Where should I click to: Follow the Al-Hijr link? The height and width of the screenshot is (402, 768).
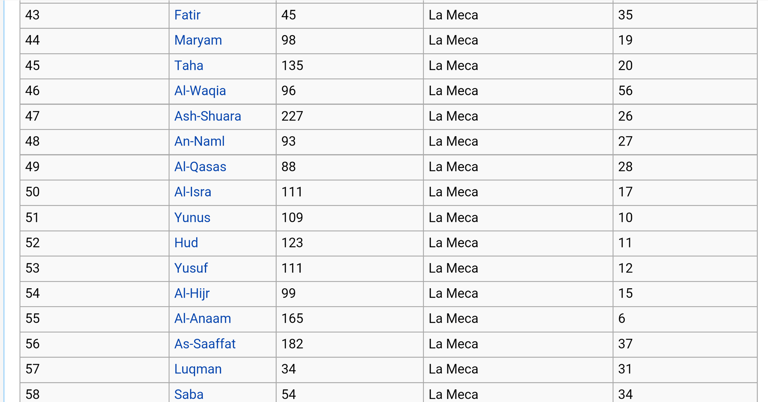(192, 293)
